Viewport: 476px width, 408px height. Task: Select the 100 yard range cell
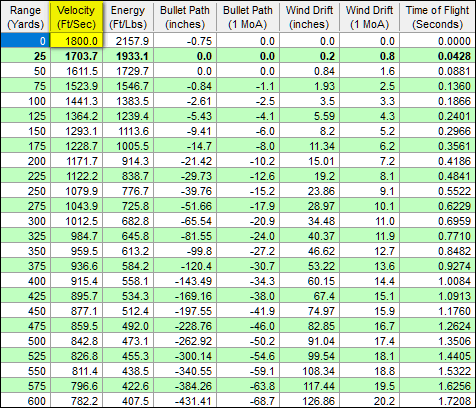25,101
